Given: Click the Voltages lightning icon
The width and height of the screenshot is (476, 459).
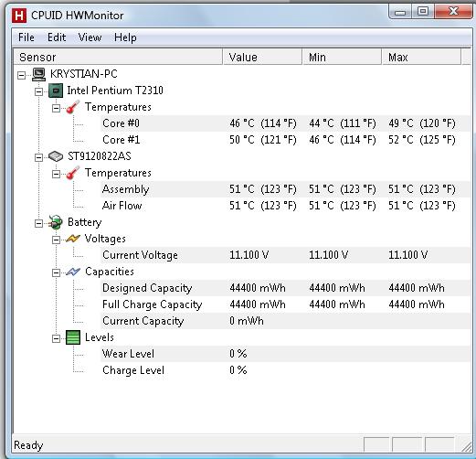Looking at the screenshot, I should point(73,239).
